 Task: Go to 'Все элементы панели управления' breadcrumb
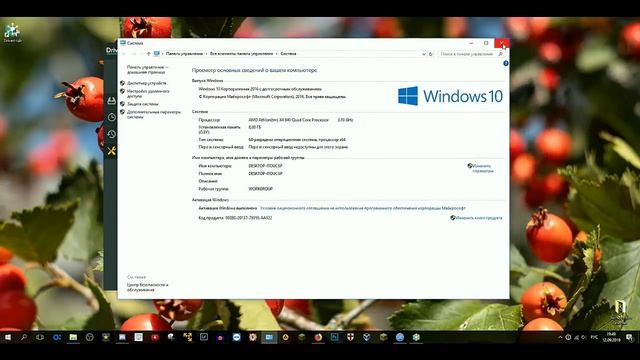click(241, 53)
